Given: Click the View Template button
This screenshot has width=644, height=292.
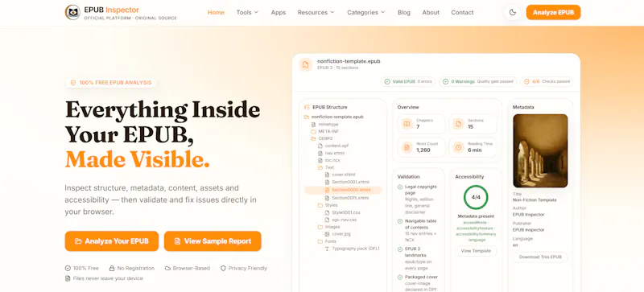Looking at the screenshot, I should pos(476,251).
